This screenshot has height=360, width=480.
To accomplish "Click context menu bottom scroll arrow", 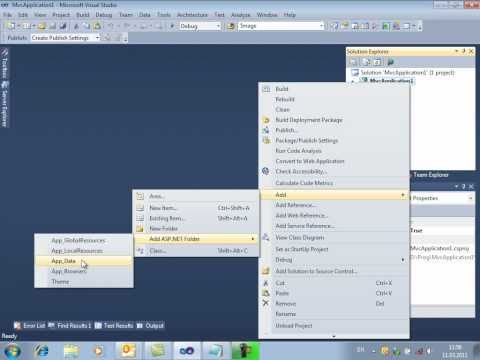I will [x=334, y=336].
